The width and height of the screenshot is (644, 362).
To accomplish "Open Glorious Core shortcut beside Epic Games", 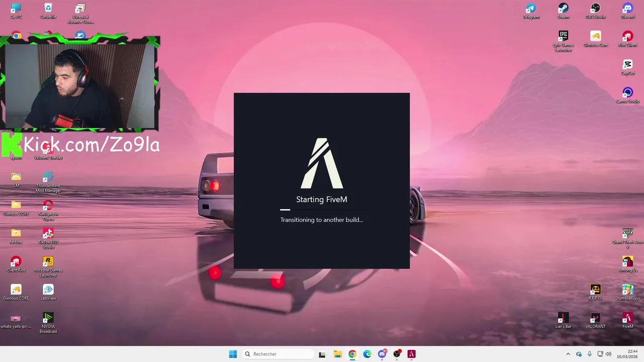I will [x=596, y=39].
